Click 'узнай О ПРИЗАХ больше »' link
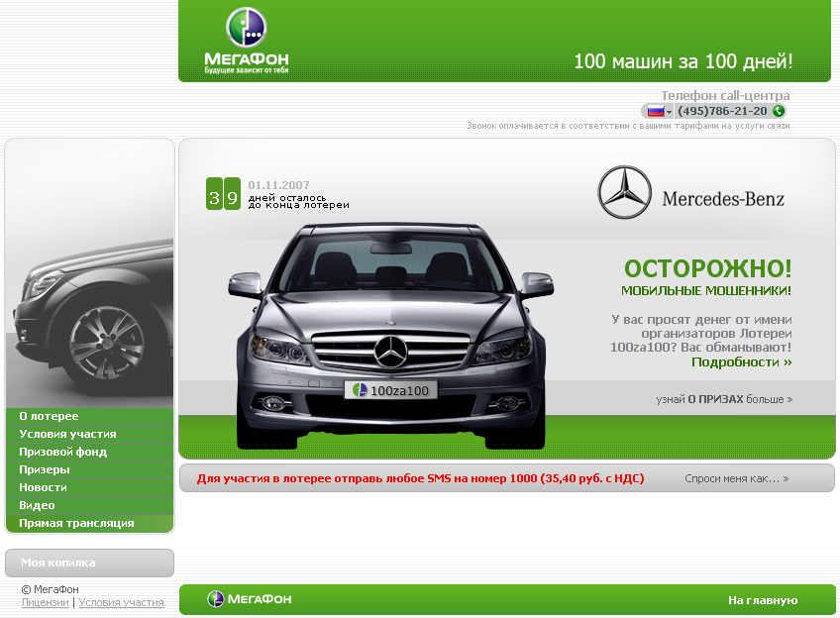This screenshot has width=840, height=618. point(724,399)
